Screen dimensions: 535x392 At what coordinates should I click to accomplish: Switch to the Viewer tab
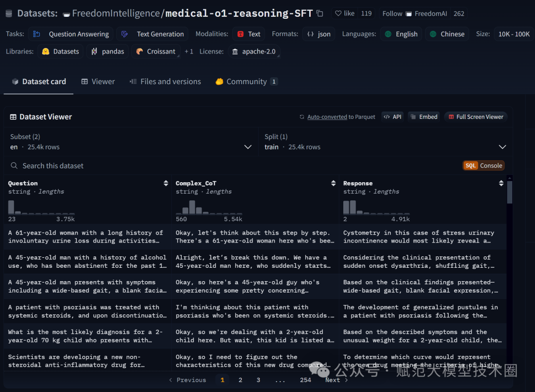(x=98, y=82)
